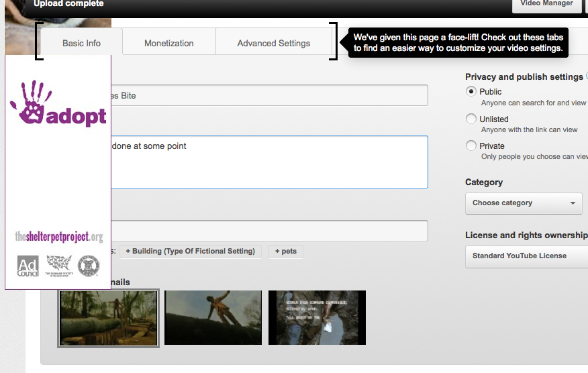Click the Humane Society logo in ad
Screen dimensions: 588x373
click(59, 266)
